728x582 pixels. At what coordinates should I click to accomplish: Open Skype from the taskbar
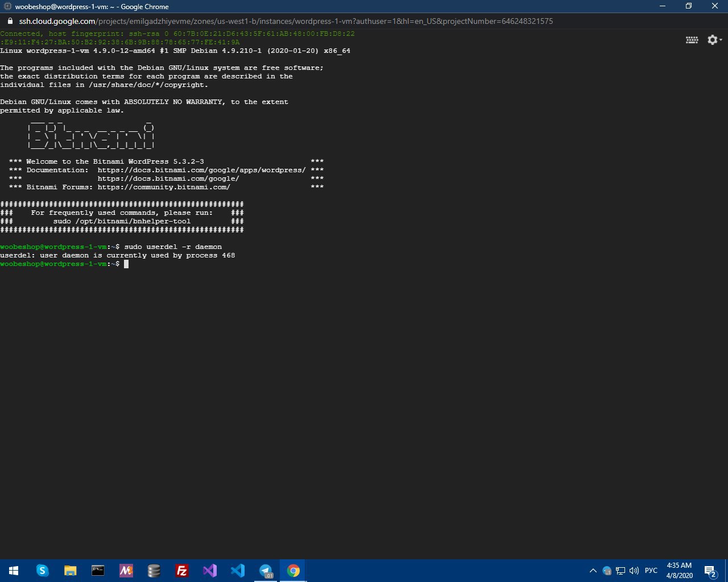pos(42,571)
